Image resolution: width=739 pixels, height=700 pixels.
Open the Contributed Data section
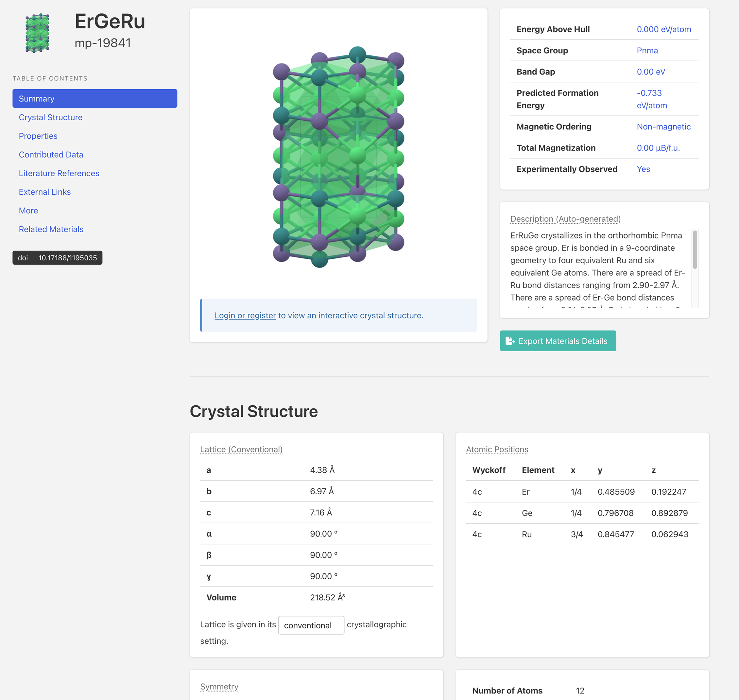click(51, 154)
